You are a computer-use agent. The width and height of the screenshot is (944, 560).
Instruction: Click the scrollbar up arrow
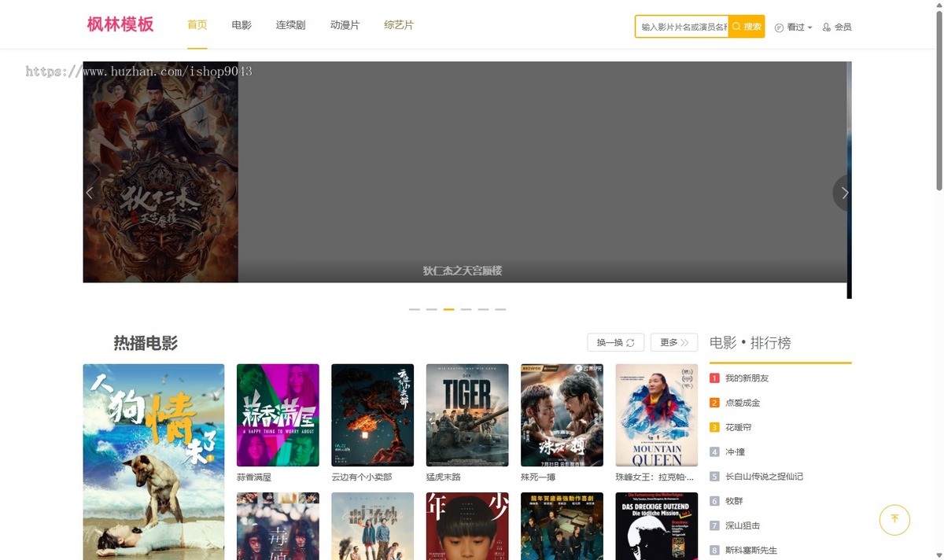(x=938, y=5)
